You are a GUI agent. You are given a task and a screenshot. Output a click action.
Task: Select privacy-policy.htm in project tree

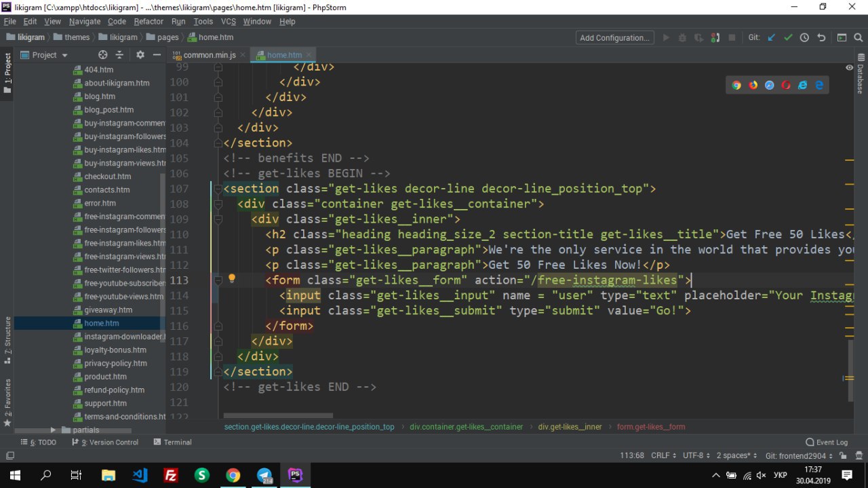coord(115,363)
